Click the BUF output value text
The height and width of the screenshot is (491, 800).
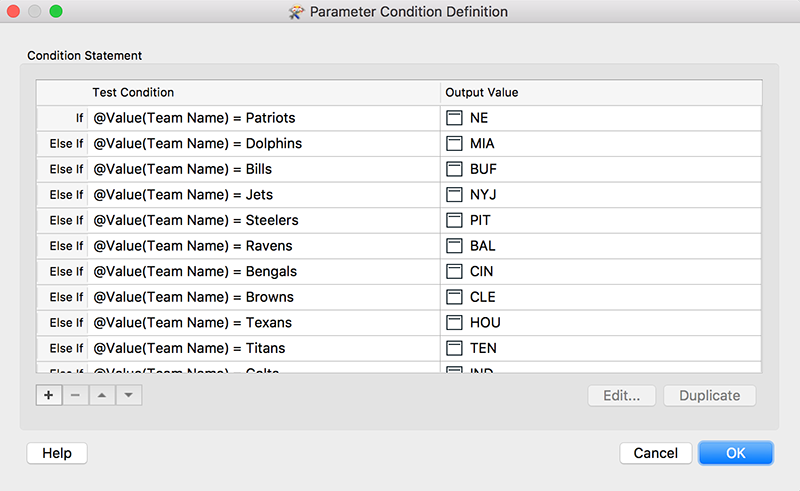[x=483, y=169]
